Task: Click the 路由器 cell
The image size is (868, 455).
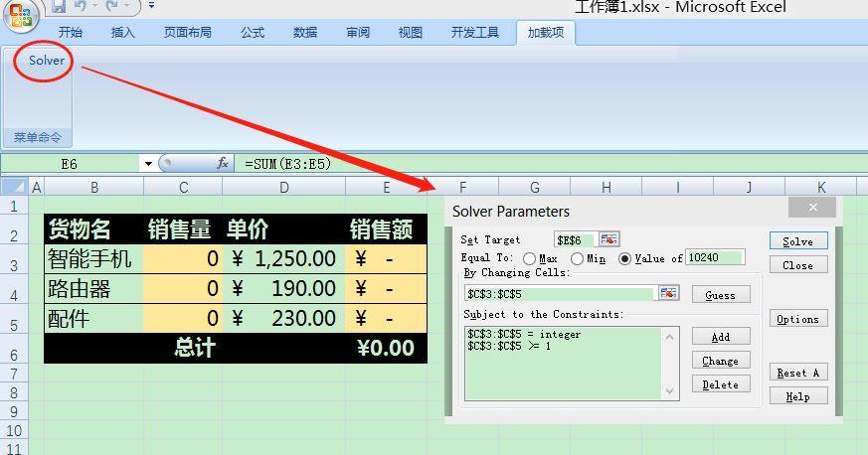Action: point(94,288)
